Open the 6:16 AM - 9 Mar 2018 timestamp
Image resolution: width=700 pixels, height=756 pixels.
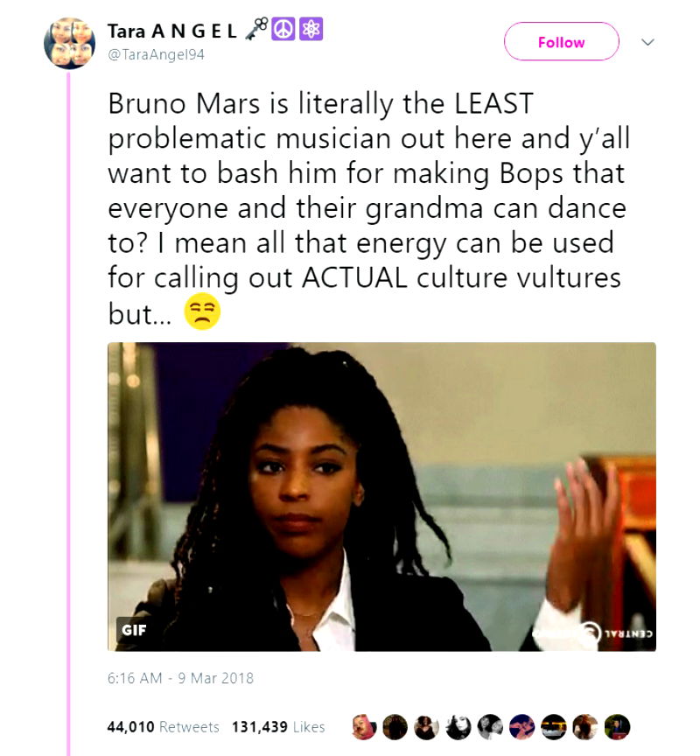180,678
